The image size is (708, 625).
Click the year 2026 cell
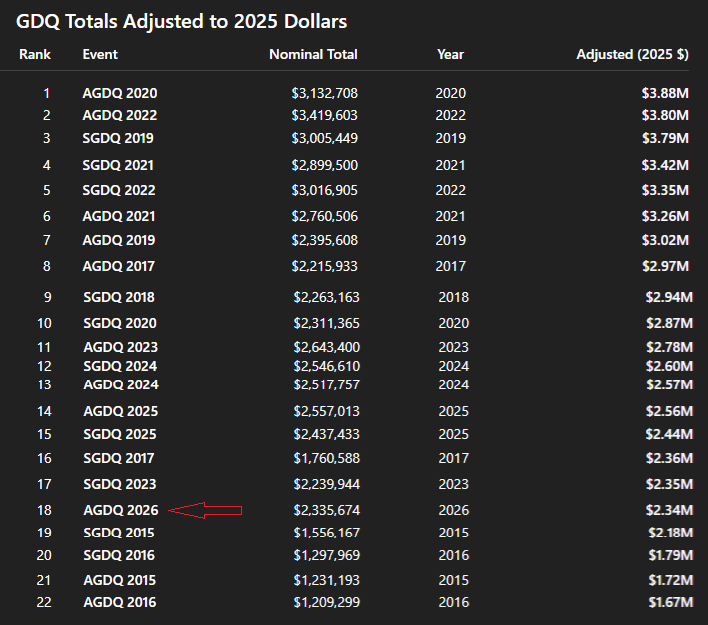(454, 510)
